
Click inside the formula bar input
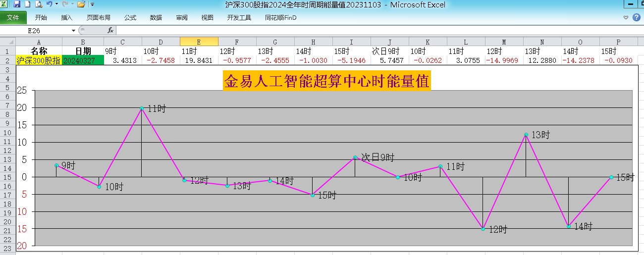(379, 30)
